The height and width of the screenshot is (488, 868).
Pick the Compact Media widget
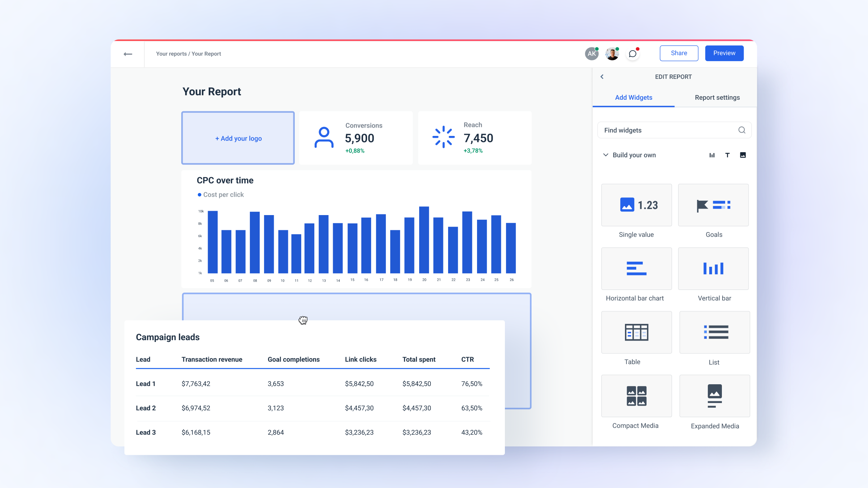coord(636,396)
